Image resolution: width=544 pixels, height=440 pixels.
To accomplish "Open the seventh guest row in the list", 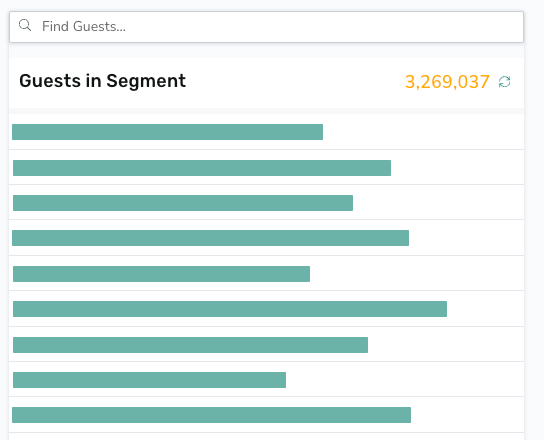I will (266, 345).
